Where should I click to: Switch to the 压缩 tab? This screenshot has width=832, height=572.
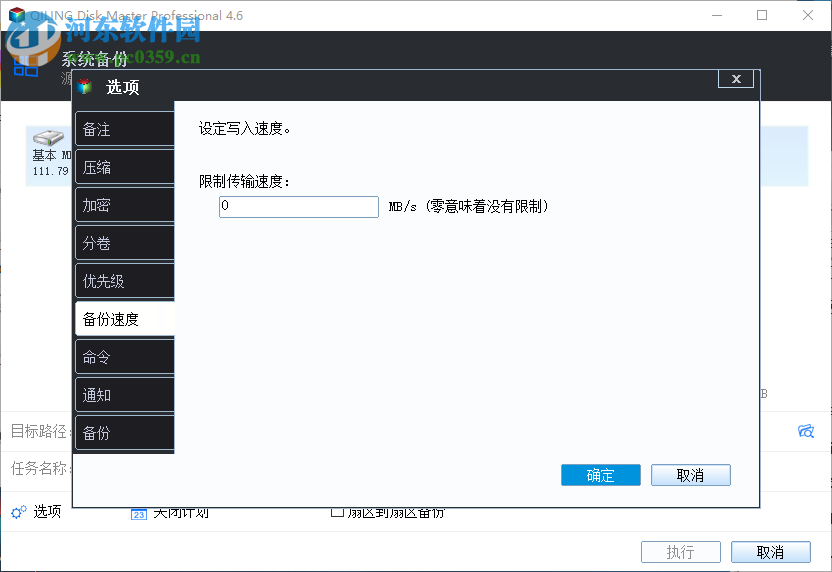click(125, 167)
